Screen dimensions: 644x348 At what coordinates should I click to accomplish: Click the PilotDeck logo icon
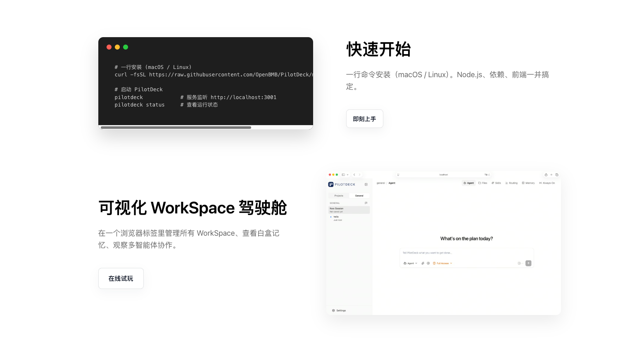click(x=331, y=185)
